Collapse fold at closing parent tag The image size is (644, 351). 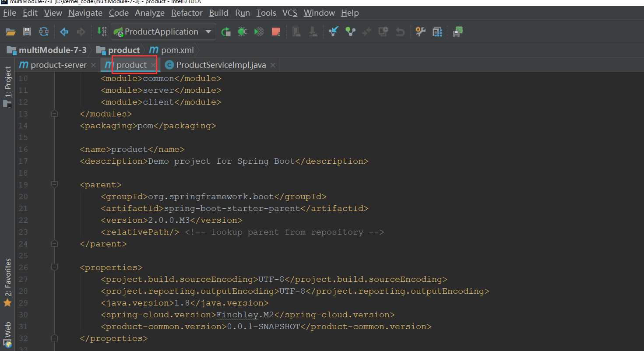(54, 244)
